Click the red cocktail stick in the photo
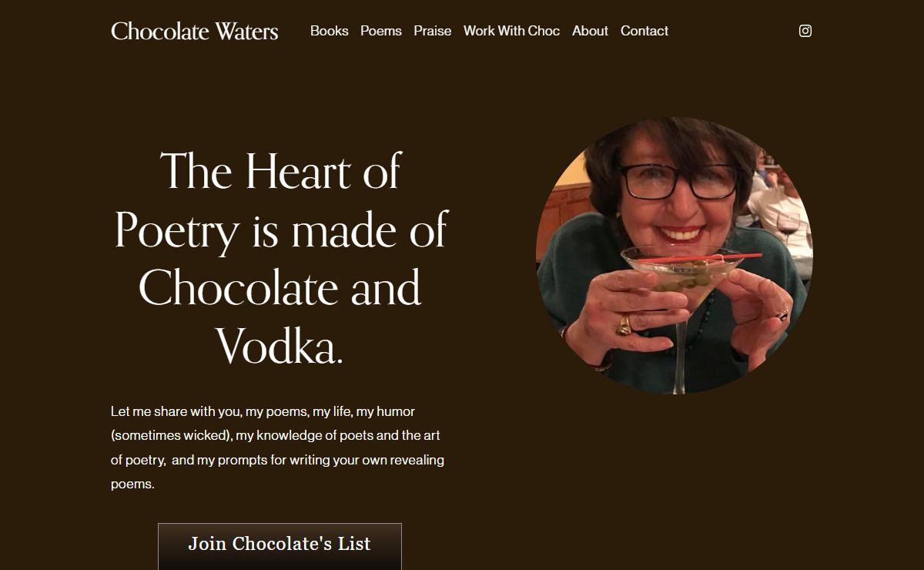Viewport: 924px width, 570px height. click(x=698, y=257)
